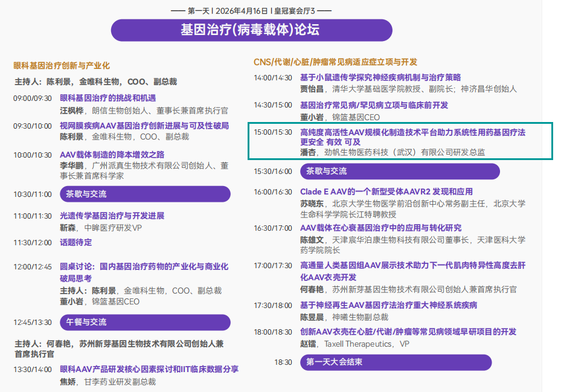Open the 光遗传学基因治疗与开发进展 talk
561x392 pixels.
112,216
